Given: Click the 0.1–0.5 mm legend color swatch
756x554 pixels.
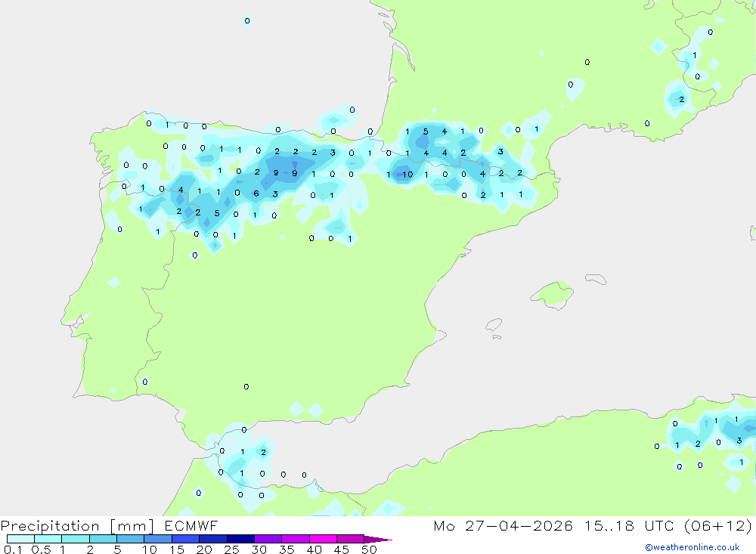Looking at the screenshot, I should pos(20,539).
